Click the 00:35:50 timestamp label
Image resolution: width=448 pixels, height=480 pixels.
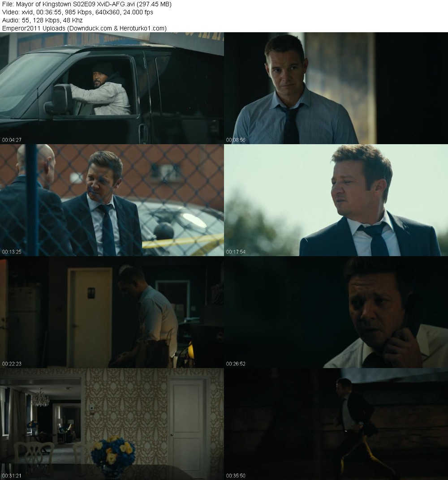tap(236, 476)
